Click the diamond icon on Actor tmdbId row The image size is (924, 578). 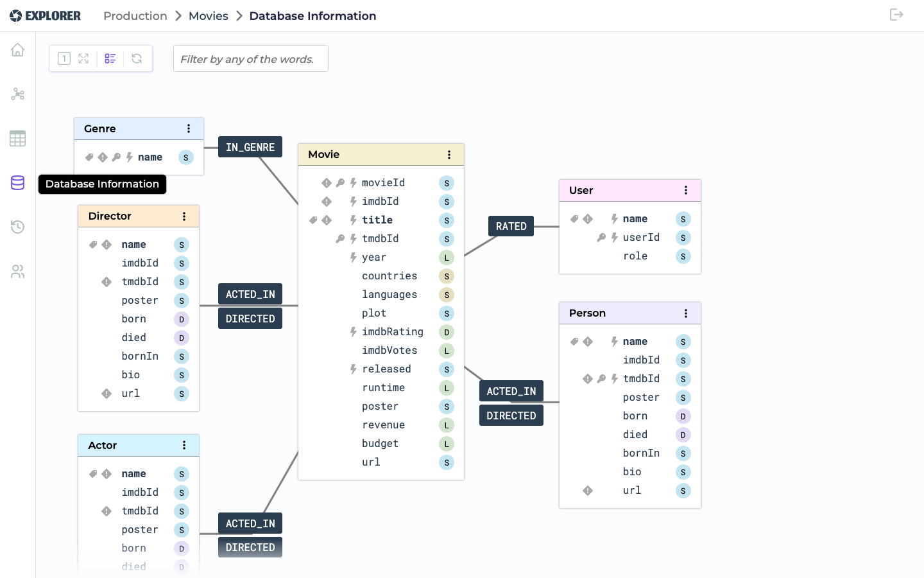pos(107,511)
